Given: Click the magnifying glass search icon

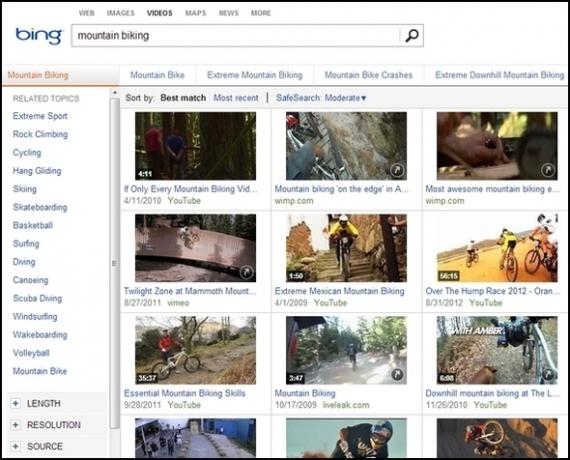Looking at the screenshot, I should pyautogui.click(x=412, y=36).
